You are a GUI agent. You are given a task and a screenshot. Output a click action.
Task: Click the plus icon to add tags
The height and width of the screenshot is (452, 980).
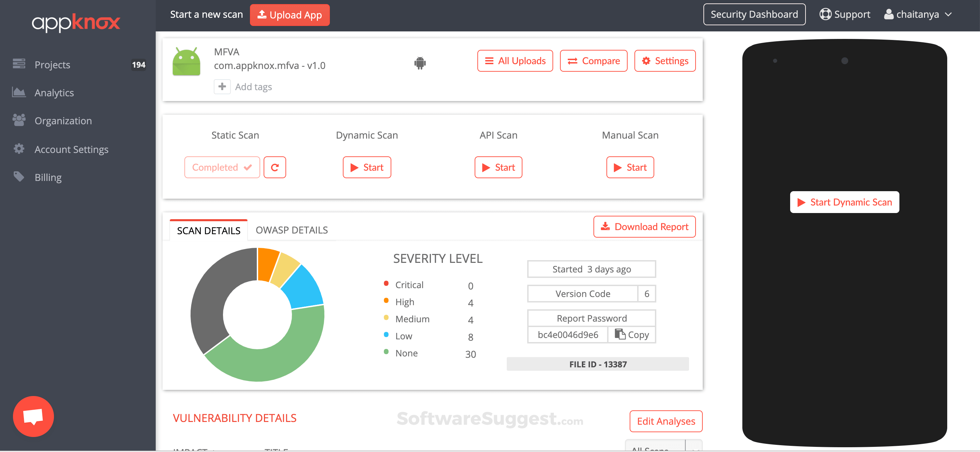click(222, 87)
